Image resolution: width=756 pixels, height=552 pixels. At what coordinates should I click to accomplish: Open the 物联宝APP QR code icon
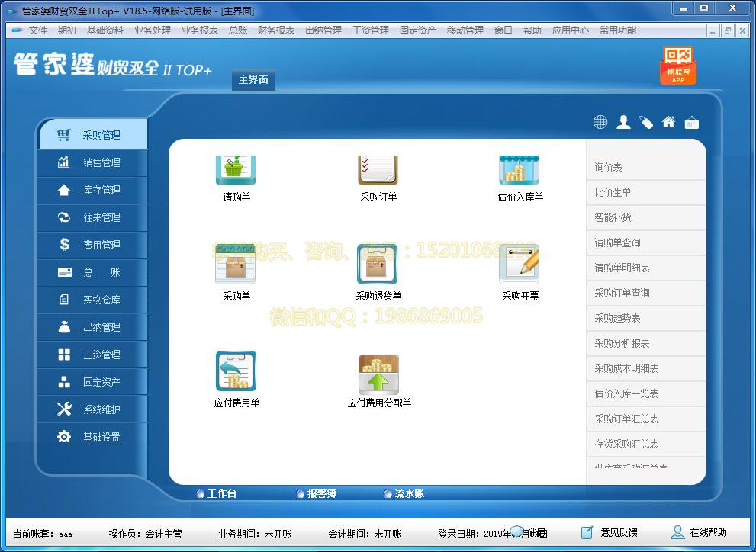[677, 64]
